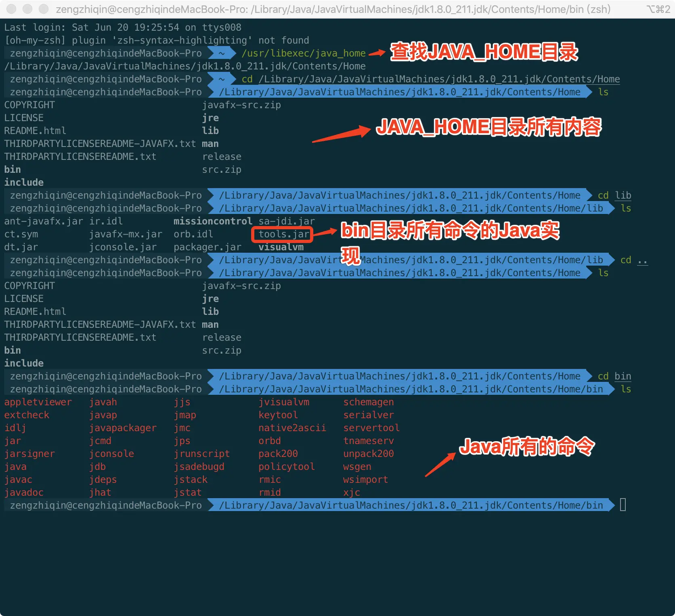
Task: Click javac in the bin listing
Action: pyautogui.click(x=18, y=480)
